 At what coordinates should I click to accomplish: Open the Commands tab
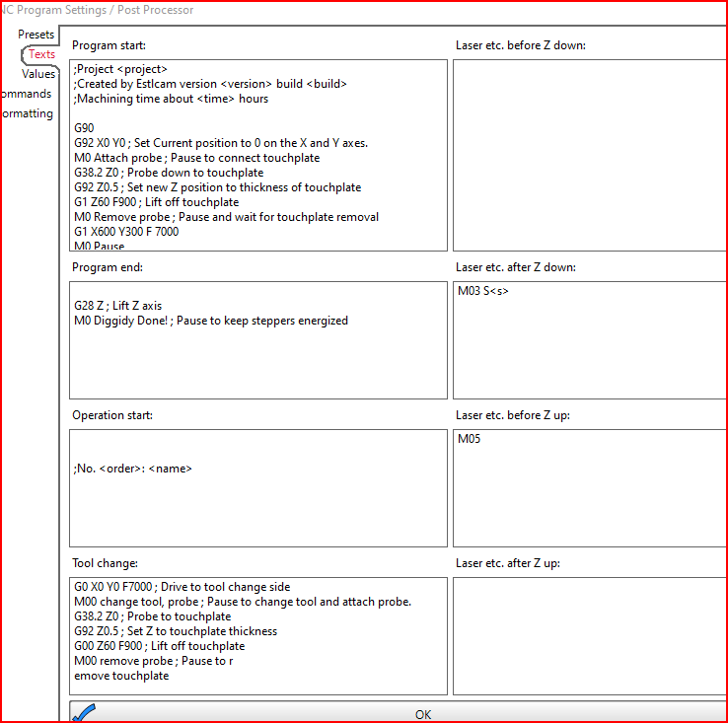pos(27,94)
